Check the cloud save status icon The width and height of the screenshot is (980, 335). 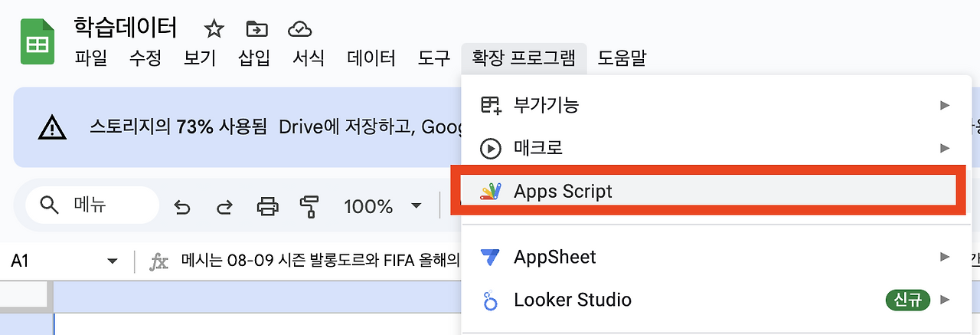[x=299, y=29]
